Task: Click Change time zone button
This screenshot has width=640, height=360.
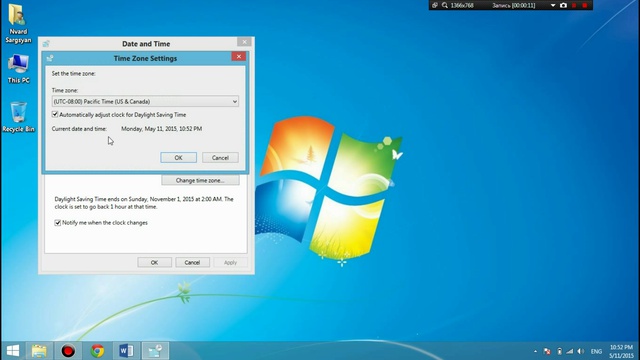Action: tap(200, 180)
